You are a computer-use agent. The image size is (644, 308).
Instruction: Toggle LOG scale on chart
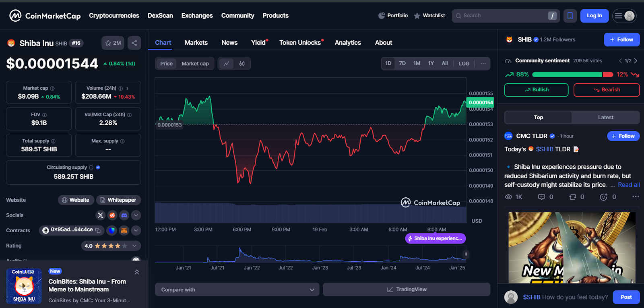coord(464,64)
